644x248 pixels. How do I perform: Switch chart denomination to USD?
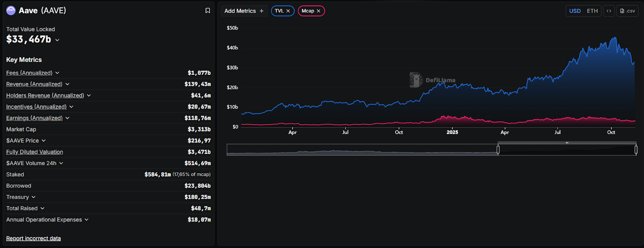coord(575,11)
